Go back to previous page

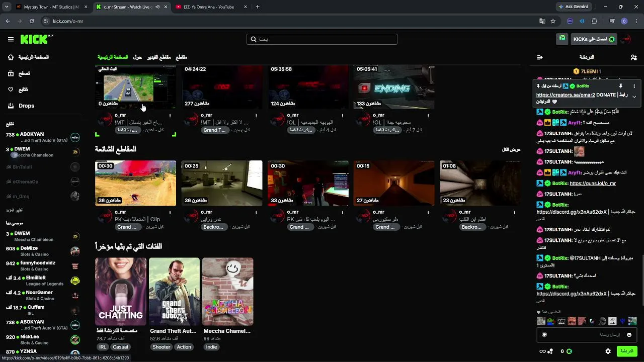click(8, 21)
